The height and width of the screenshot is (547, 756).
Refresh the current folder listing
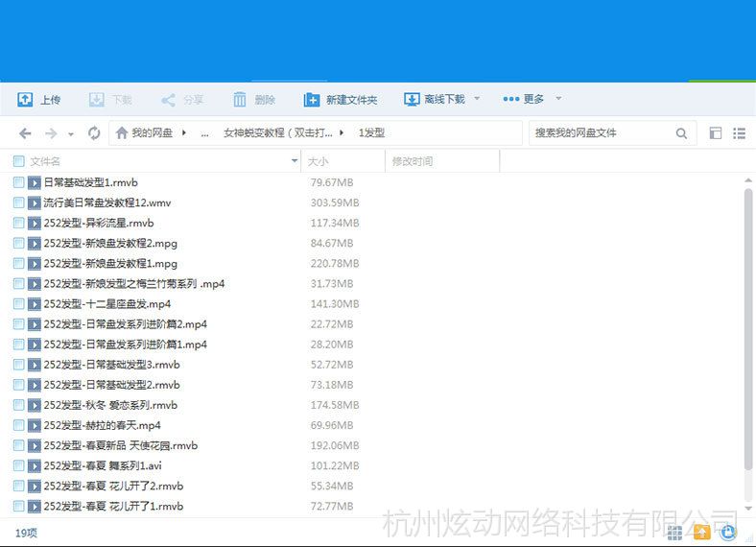coord(94,132)
